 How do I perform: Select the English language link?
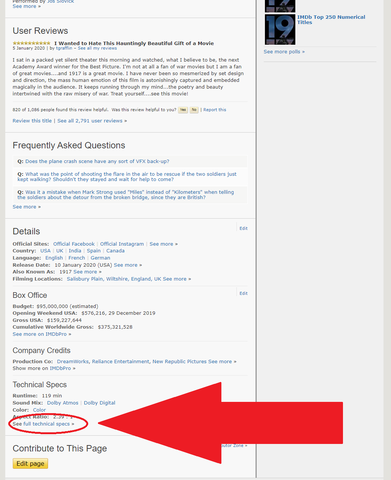pyautogui.click(x=54, y=258)
